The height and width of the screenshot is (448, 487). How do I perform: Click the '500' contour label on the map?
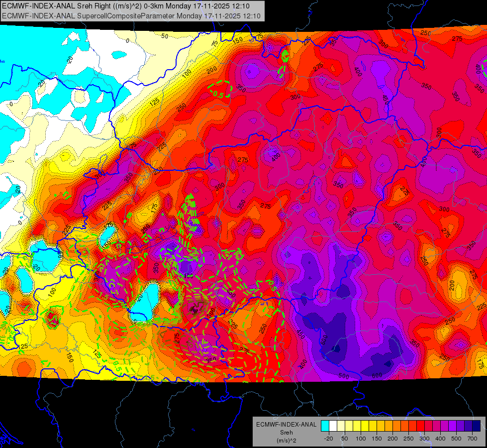coord(344,376)
